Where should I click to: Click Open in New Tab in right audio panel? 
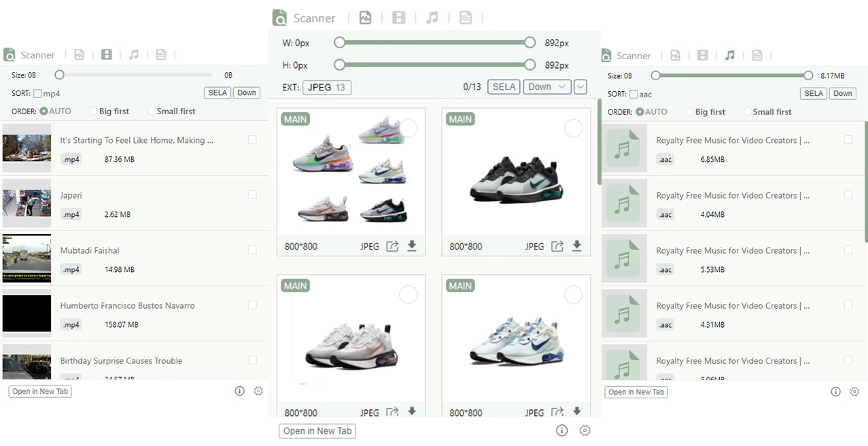[636, 392]
